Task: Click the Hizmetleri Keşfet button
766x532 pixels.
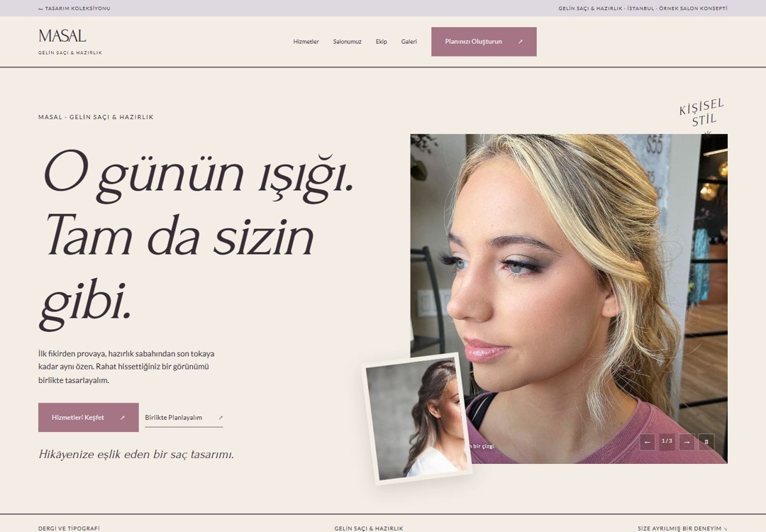Action: tap(89, 417)
